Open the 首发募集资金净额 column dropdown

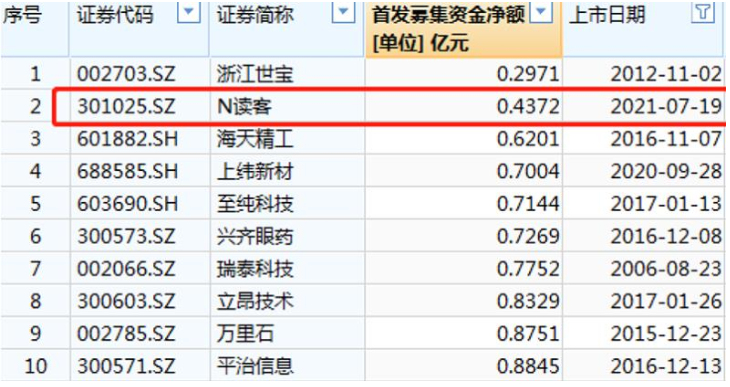point(541,13)
